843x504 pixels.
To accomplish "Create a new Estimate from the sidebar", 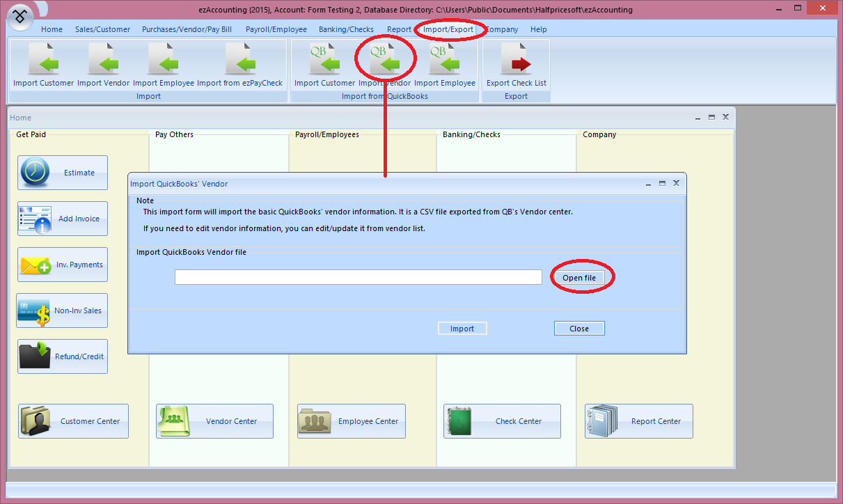I will tap(62, 173).
